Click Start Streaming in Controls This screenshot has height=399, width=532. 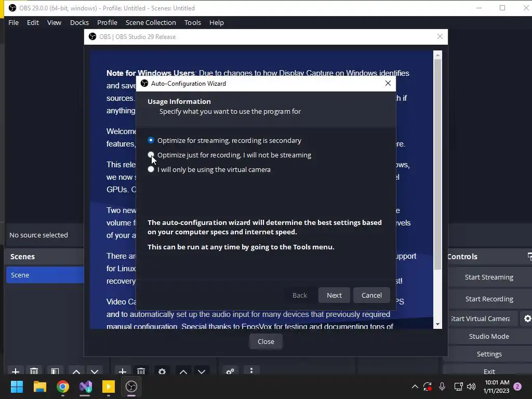click(x=489, y=277)
